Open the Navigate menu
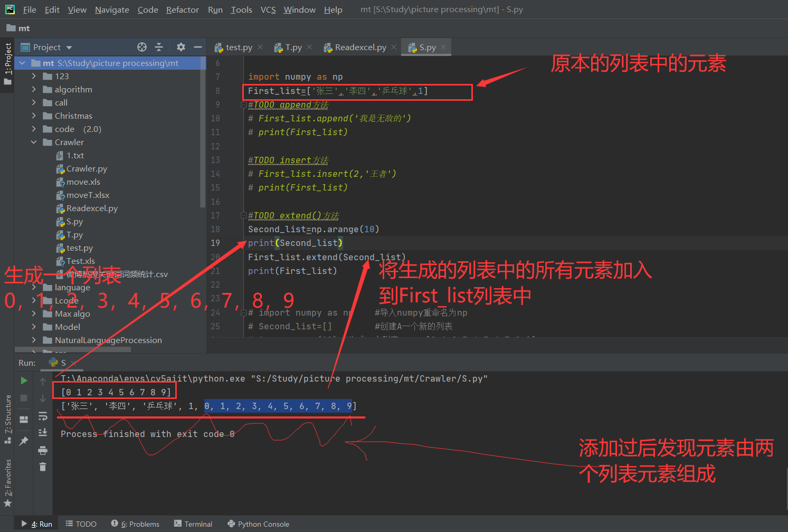Viewport: 788px width, 532px height. (x=112, y=9)
